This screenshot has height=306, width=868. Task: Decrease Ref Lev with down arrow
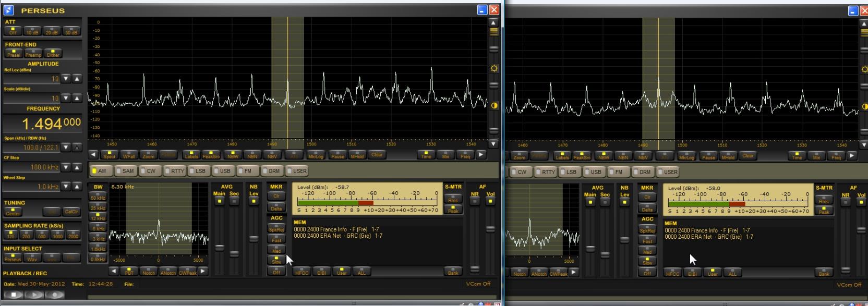click(66, 79)
